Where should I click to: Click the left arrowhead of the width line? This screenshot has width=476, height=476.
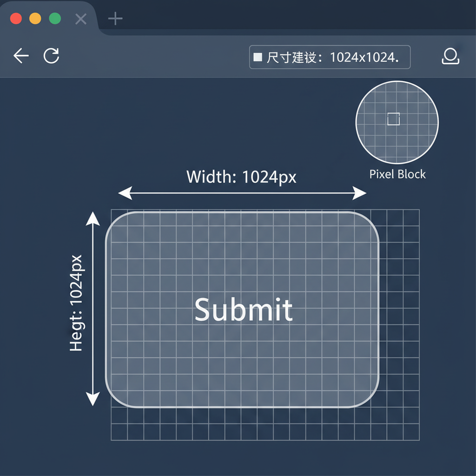(125, 193)
